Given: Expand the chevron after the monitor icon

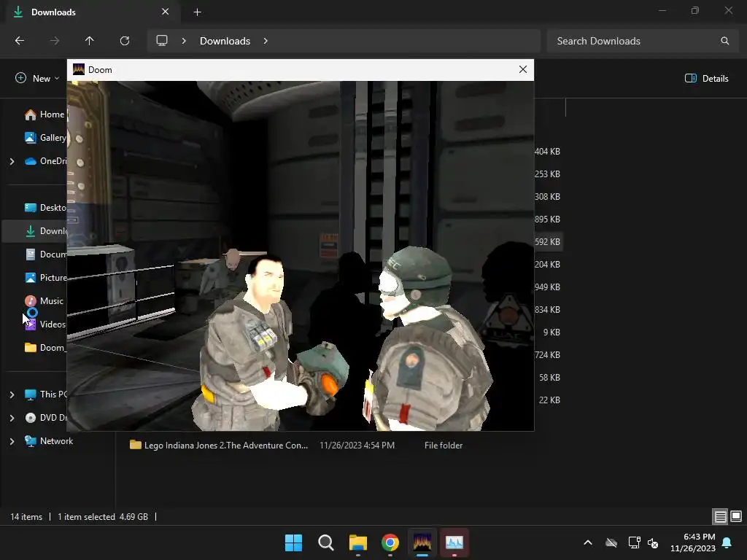Looking at the screenshot, I should [184, 41].
